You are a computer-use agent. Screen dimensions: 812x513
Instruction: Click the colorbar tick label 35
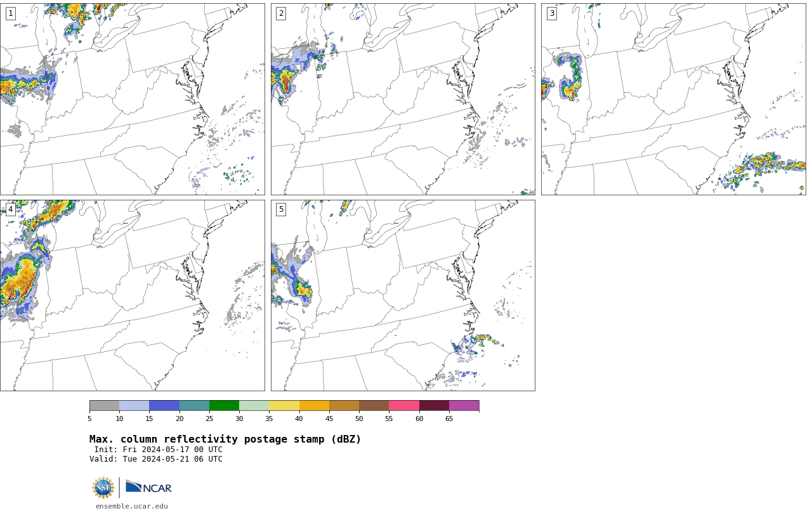[x=269, y=419]
